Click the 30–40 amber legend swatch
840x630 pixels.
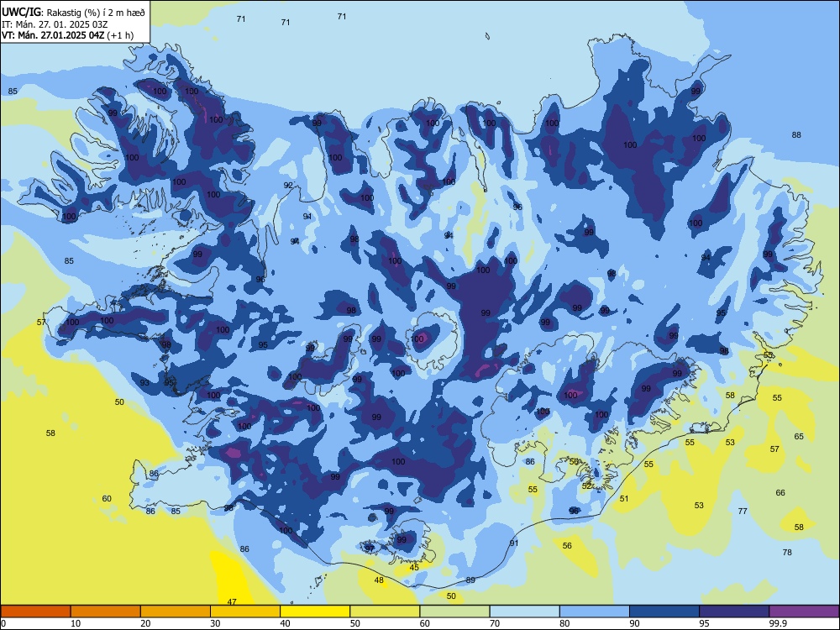click(245, 612)
